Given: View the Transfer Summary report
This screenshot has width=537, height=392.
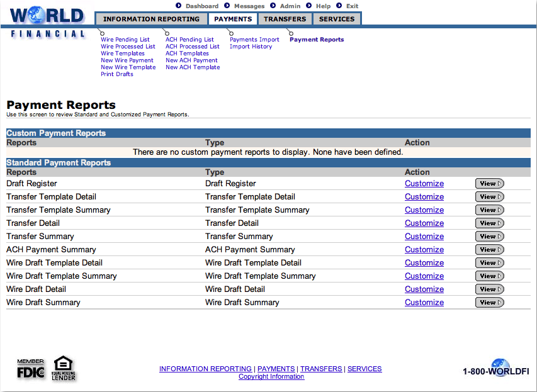Looking at the screenshot, I should coord(489,237).
